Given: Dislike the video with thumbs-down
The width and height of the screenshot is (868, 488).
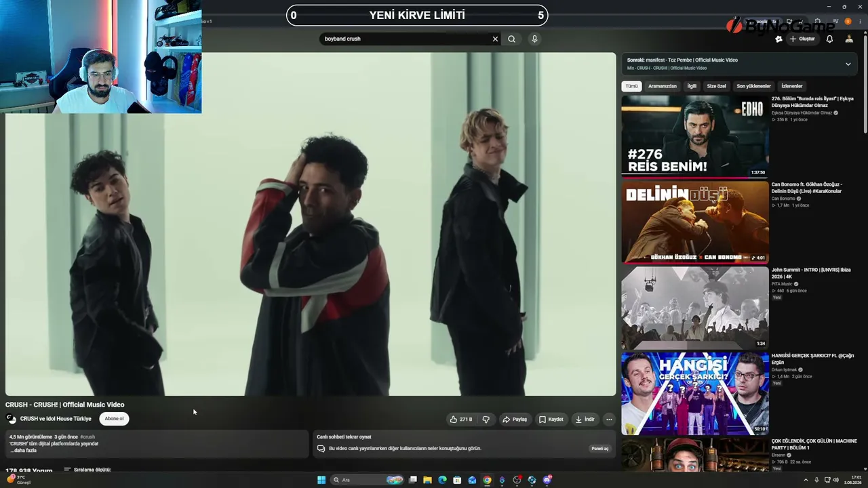Looking at the screenshot, I should 486,420.
